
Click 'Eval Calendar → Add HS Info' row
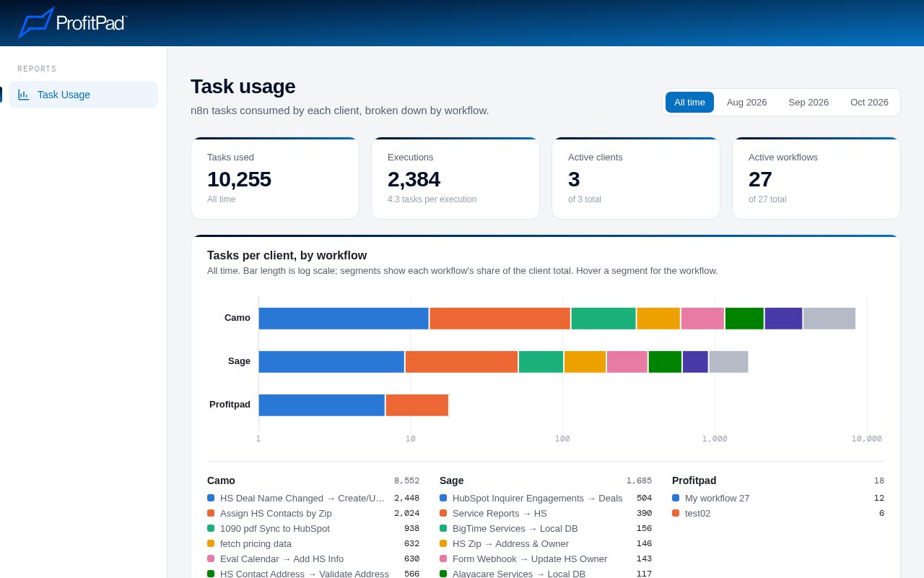(313, 558)
